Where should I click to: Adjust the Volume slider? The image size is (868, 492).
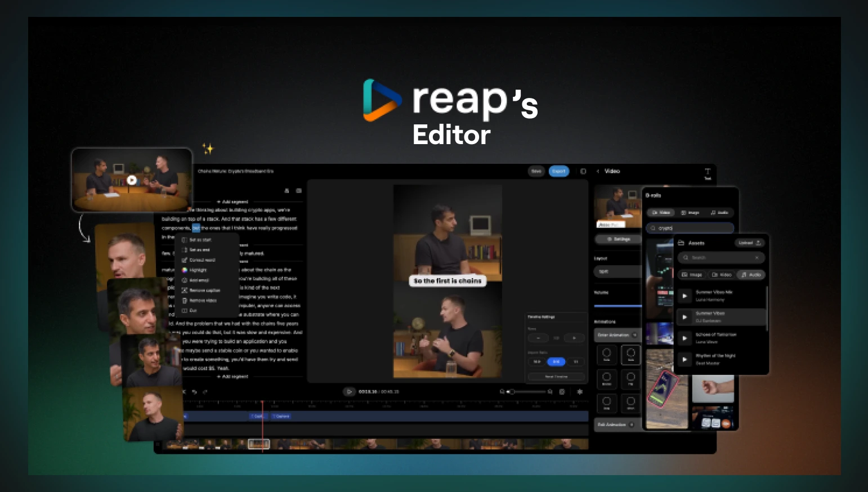point(618,306)
